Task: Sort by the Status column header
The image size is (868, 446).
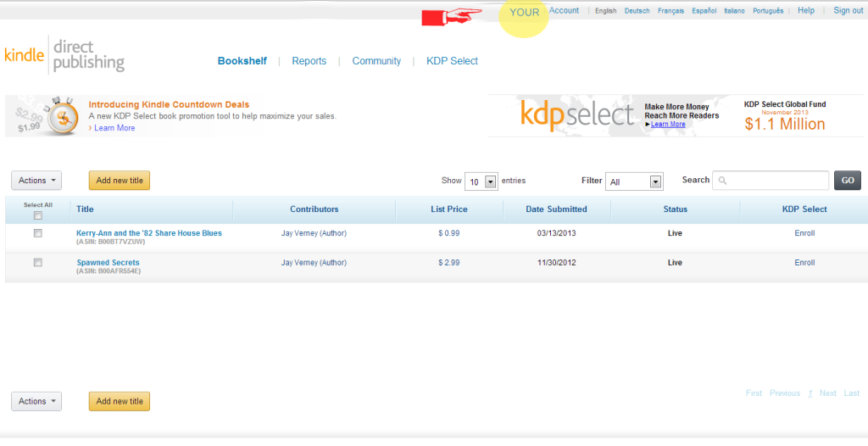Action: 676,209
